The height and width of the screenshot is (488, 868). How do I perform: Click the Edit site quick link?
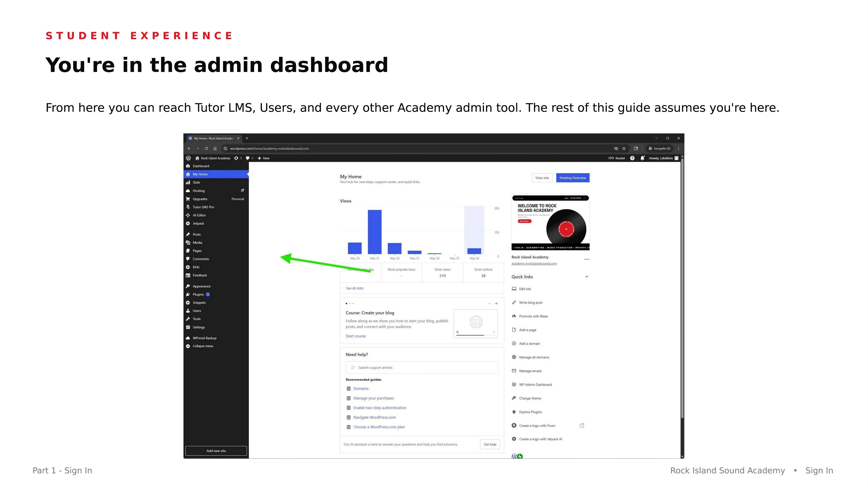point(521,289)
